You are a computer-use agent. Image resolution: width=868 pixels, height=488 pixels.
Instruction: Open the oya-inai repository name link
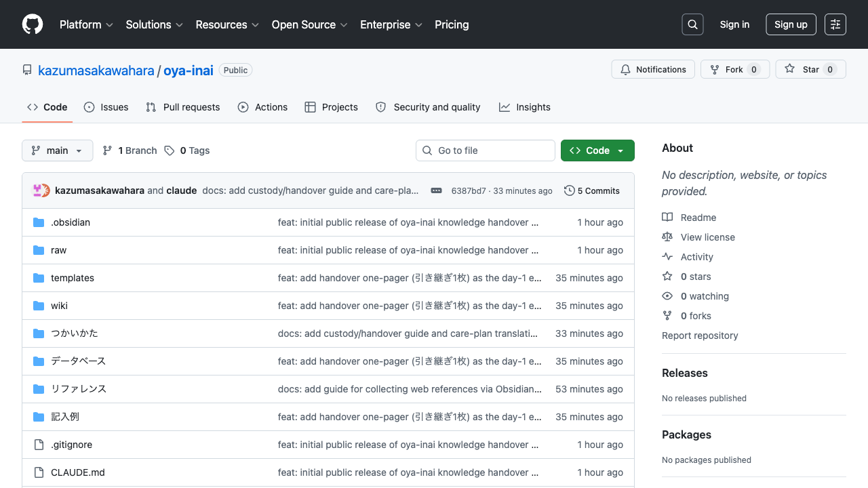(189, 70)
